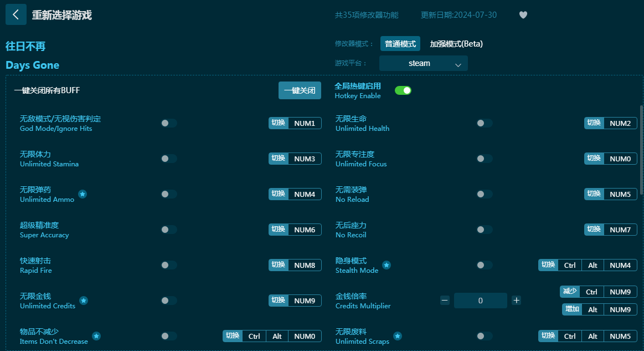Screen dimensions: 644x351
Task: Turn on Unlimited Credits toggle
Action: point(169,301)
